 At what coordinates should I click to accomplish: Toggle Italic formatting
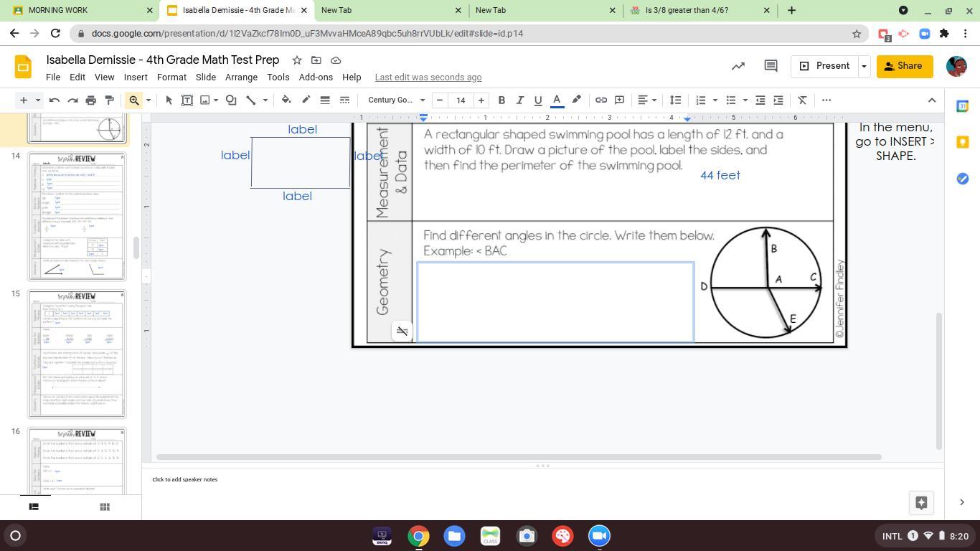tap(520, 100)
